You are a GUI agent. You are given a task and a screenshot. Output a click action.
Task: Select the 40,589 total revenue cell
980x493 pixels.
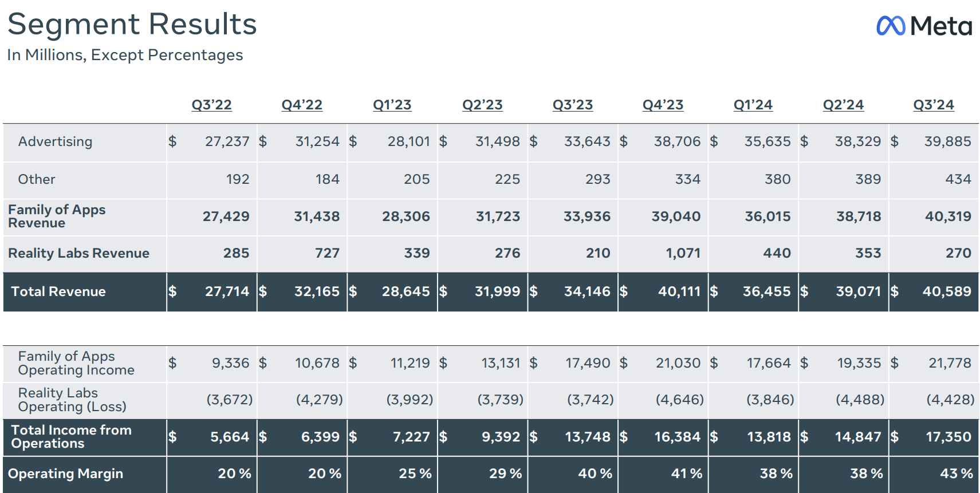946,291
